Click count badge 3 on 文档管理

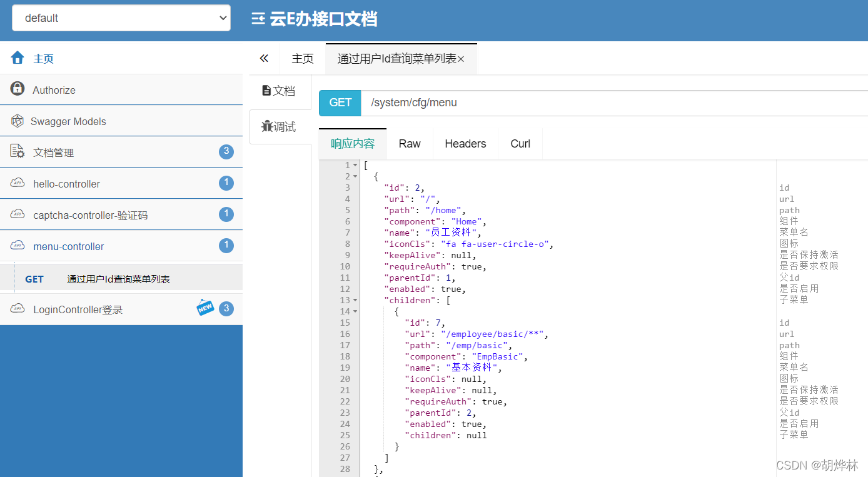coord(226,152)
